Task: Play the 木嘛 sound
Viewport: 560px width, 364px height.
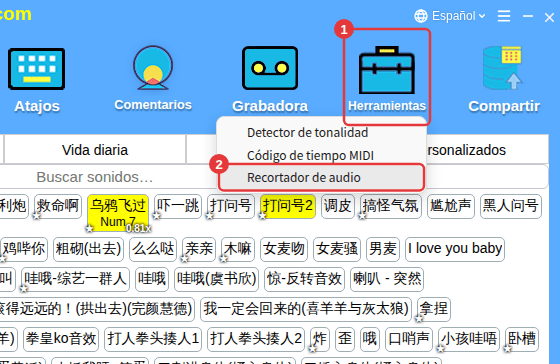Action: (x=238, y=249)
